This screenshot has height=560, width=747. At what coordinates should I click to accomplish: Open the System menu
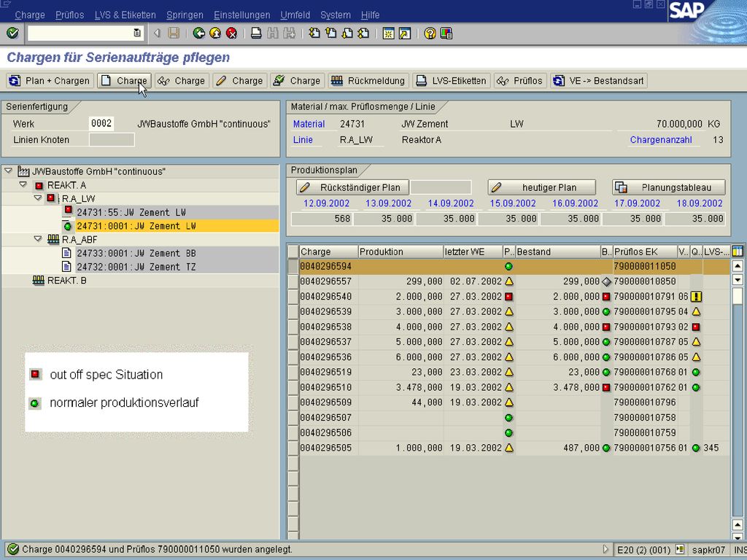pos(336,15)
